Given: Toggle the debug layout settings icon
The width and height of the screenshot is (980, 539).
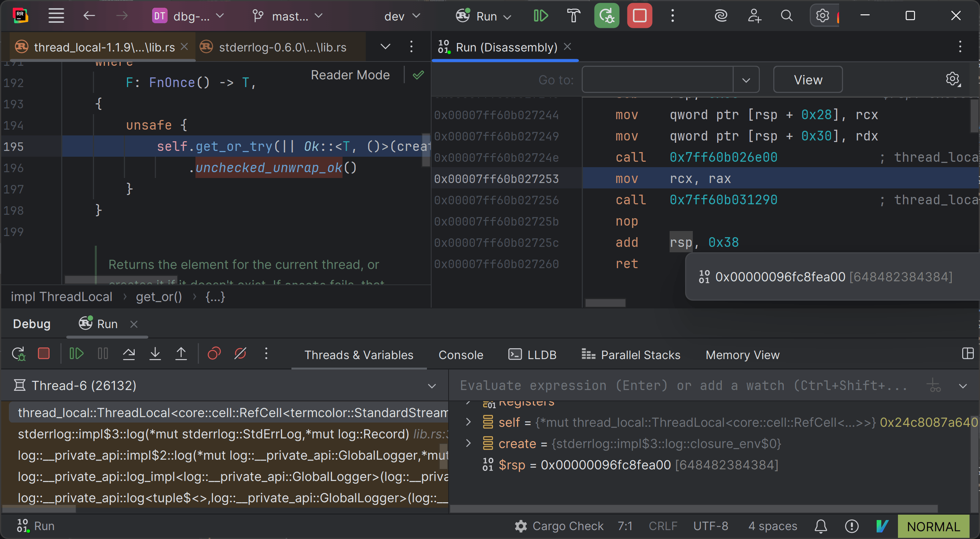Looking at the screenshot, I should (968, 354).
